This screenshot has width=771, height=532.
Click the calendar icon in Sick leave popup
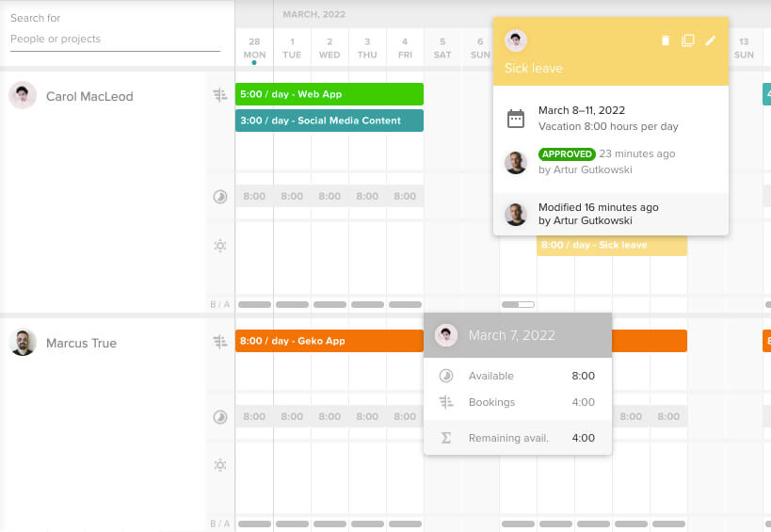click(x=516, y=119)
